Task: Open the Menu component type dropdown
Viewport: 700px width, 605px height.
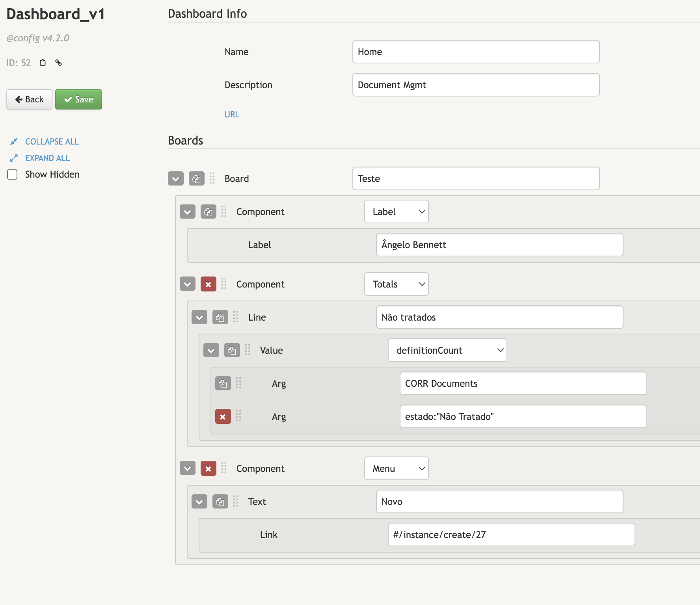Action: click(396, 469)
